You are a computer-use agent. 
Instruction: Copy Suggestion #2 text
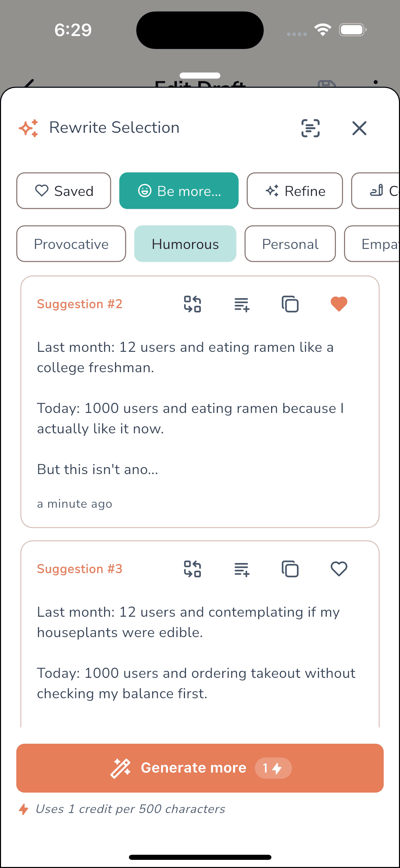coord(290,304)
